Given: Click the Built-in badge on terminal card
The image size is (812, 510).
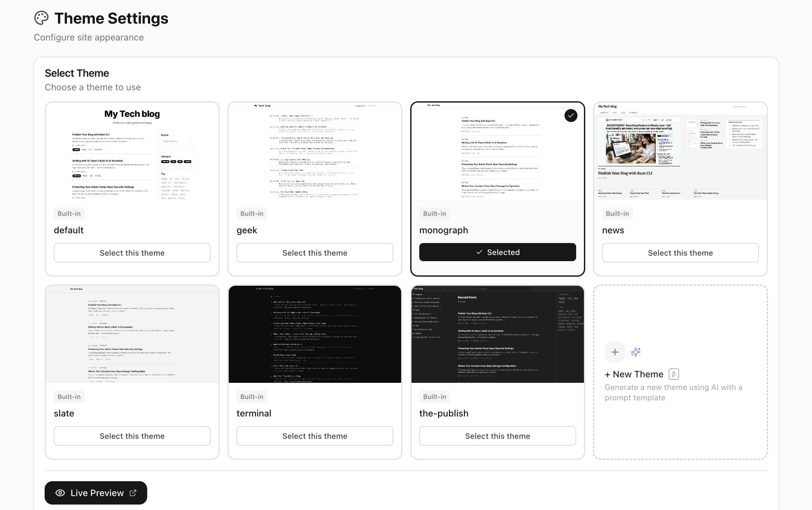Looking at the screenshot, I should [252, 397].
